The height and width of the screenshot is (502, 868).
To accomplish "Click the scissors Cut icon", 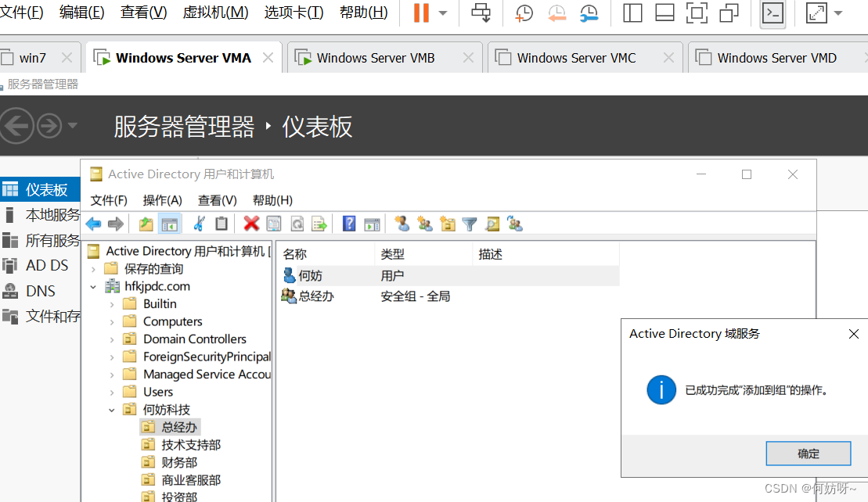I will click(x=199, y=224).
